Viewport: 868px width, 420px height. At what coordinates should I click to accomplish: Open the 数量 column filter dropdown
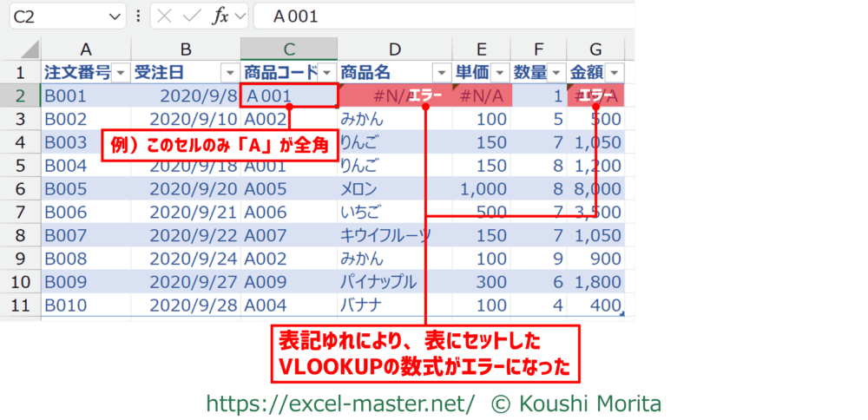point(556,72)
